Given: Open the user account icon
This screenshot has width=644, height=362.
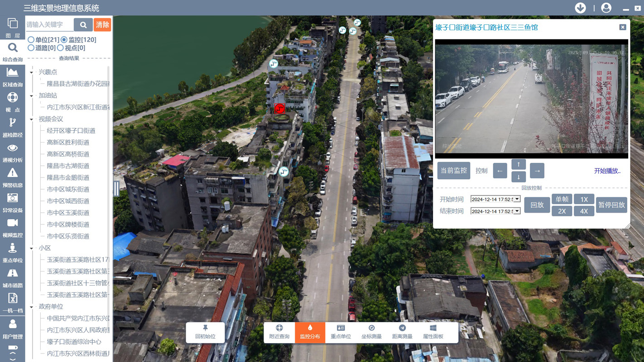Looking at the screenshot, I should click(606, 8).
